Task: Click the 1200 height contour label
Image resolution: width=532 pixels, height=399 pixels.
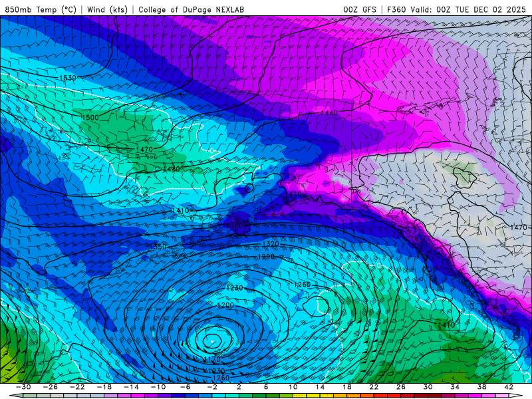Action: (225, 305)
